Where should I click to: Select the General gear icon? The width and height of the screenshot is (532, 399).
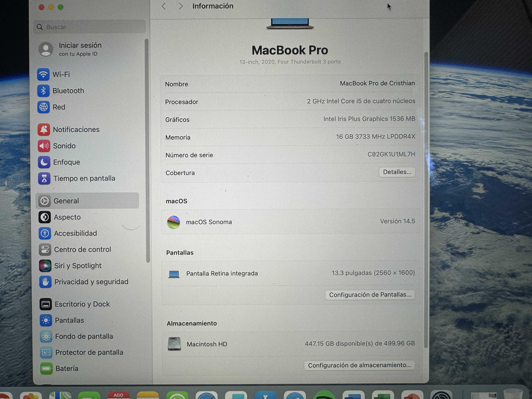pyautogui.click(x=44, y=201)
